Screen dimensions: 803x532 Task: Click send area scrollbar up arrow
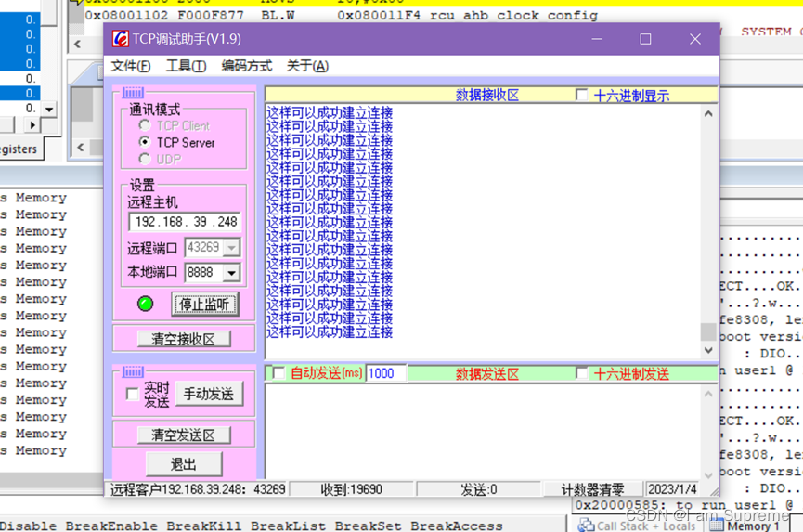[x=708, y=394]
